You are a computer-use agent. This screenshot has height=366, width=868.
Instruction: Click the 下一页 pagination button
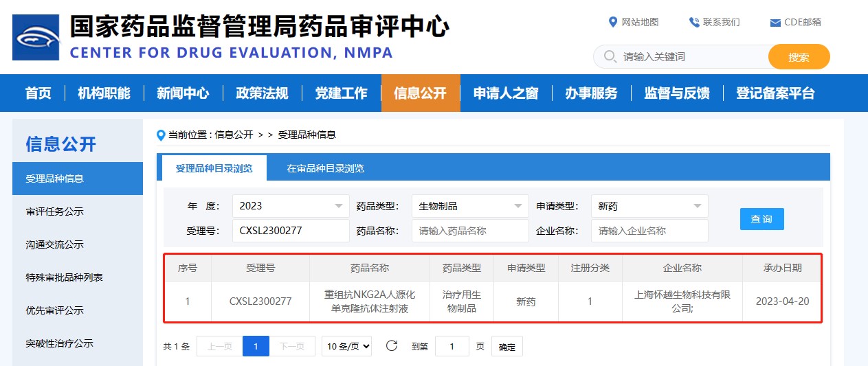292,347
